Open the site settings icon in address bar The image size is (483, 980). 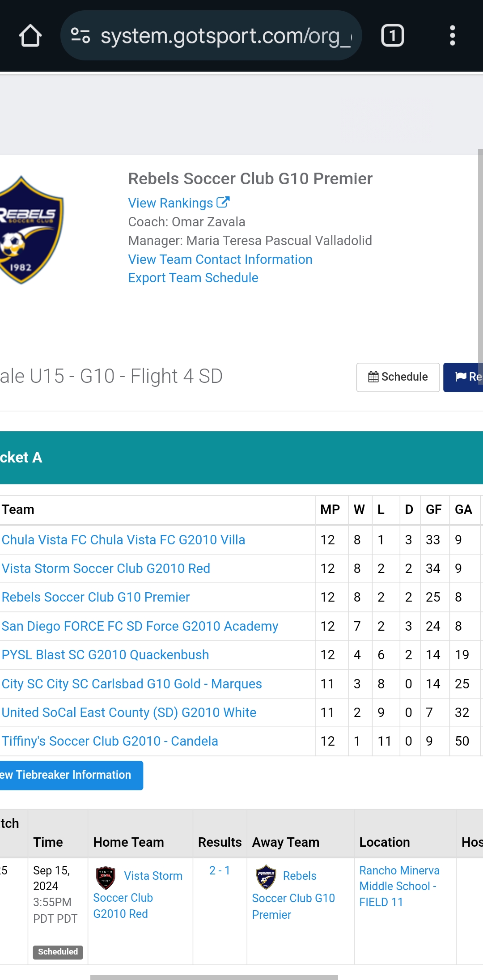[80, 36]
